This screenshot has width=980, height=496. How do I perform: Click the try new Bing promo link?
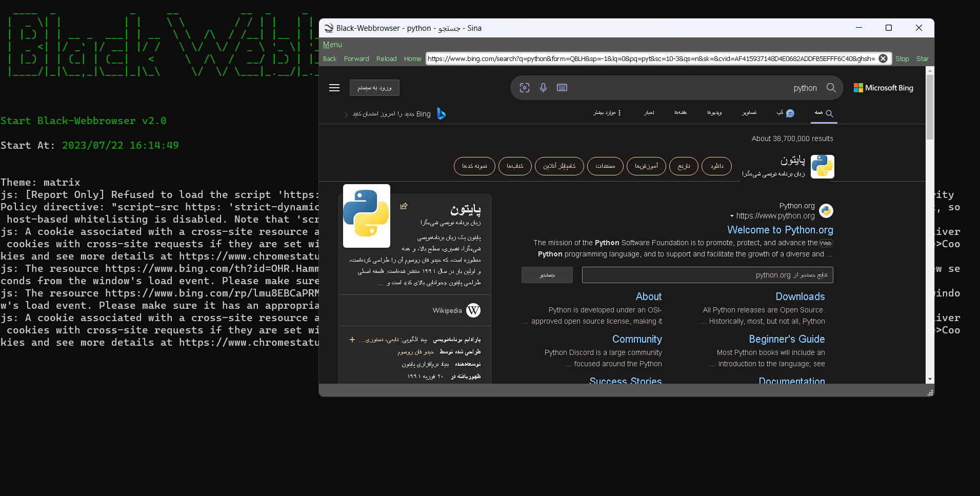click(x=391, y=114)
